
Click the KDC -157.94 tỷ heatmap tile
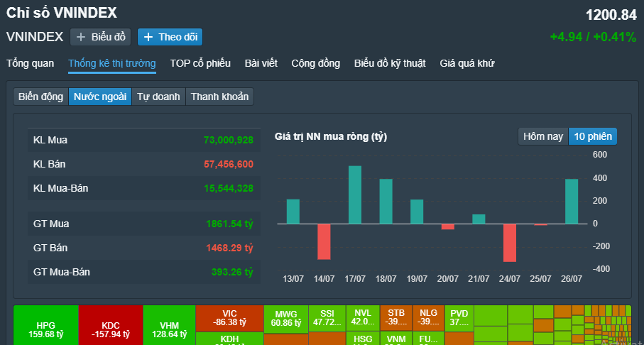pos(111,325)
